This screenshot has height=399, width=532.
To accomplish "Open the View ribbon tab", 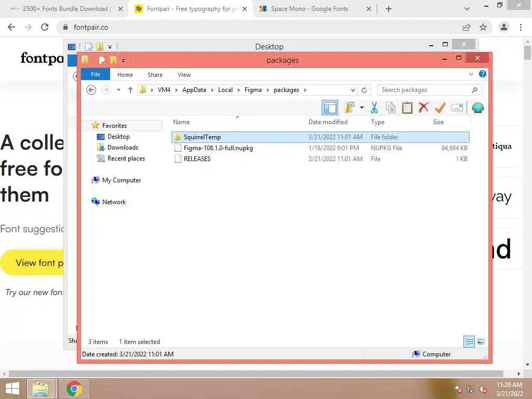I will (184, 75).
